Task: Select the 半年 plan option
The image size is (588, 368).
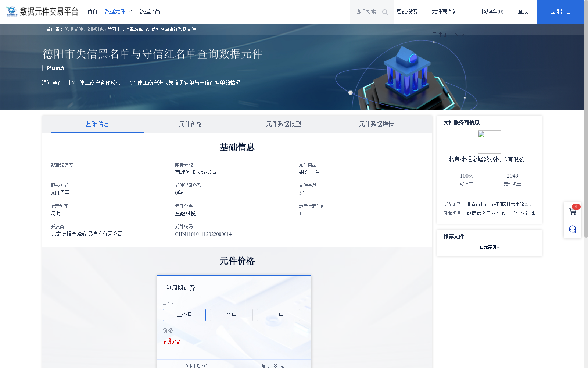Action: coord(231,315)
